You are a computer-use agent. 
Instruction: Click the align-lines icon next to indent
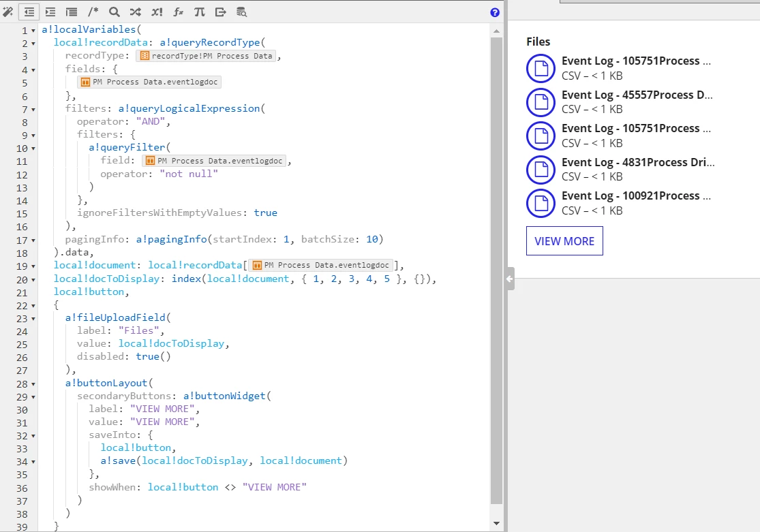point(72,12)
